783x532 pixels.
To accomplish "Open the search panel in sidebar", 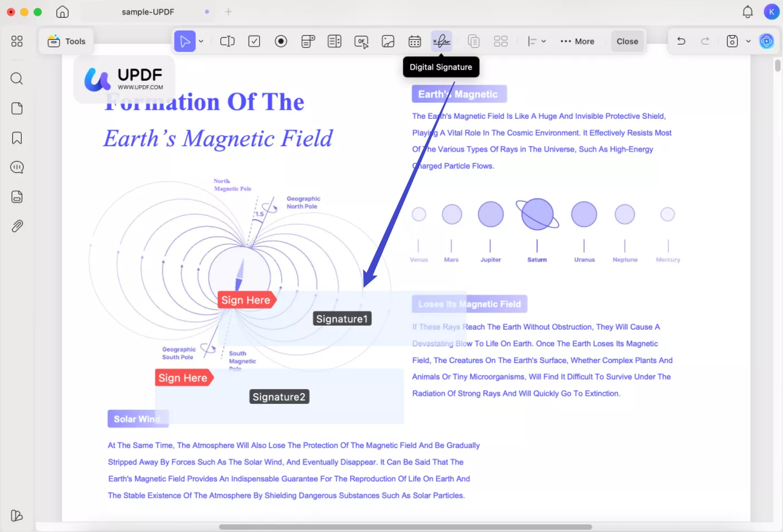I will 17,79.
